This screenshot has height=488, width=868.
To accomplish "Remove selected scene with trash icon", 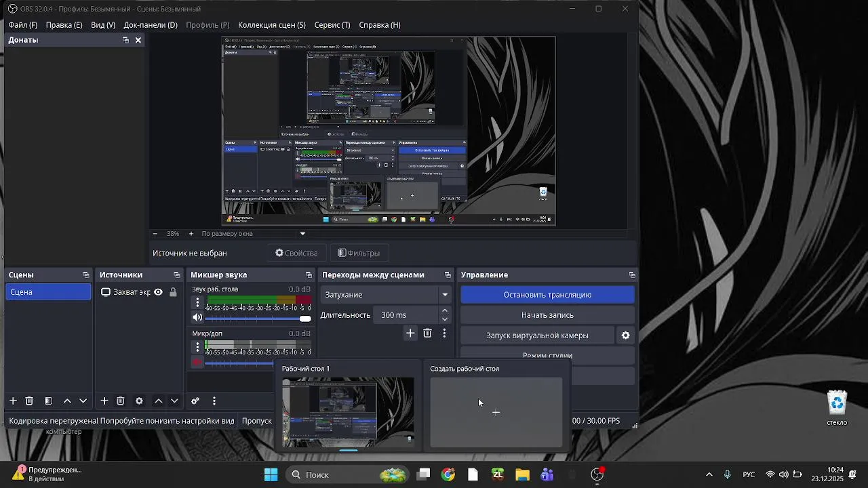I will [29, 401].
